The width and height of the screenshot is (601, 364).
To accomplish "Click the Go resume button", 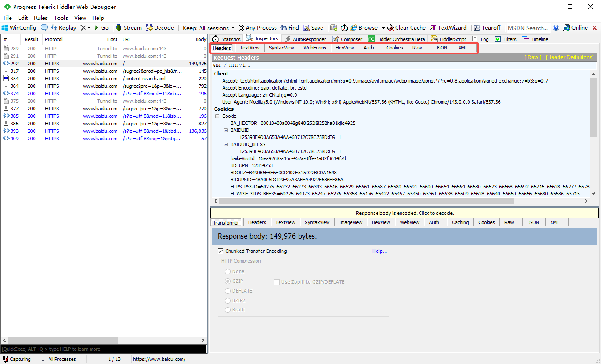I will 101,28.
